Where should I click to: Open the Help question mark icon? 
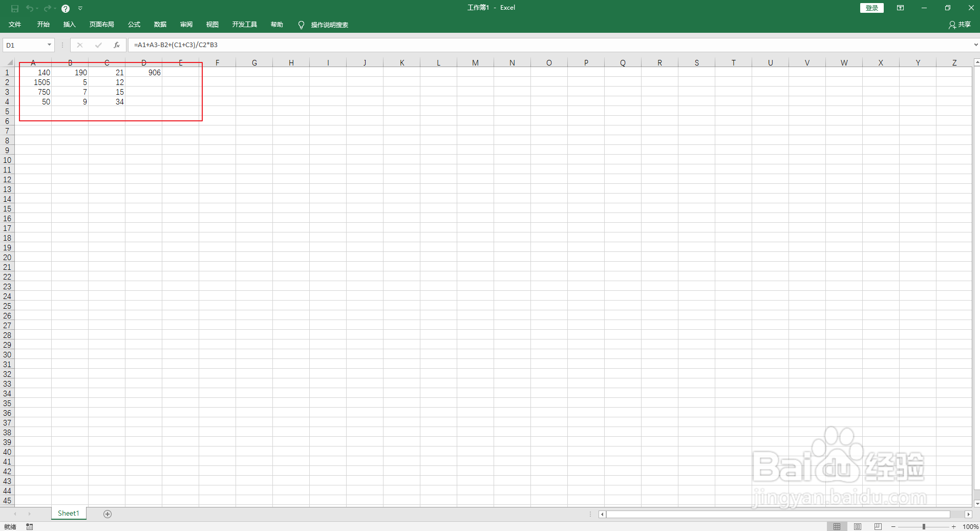tap(66, 8)
